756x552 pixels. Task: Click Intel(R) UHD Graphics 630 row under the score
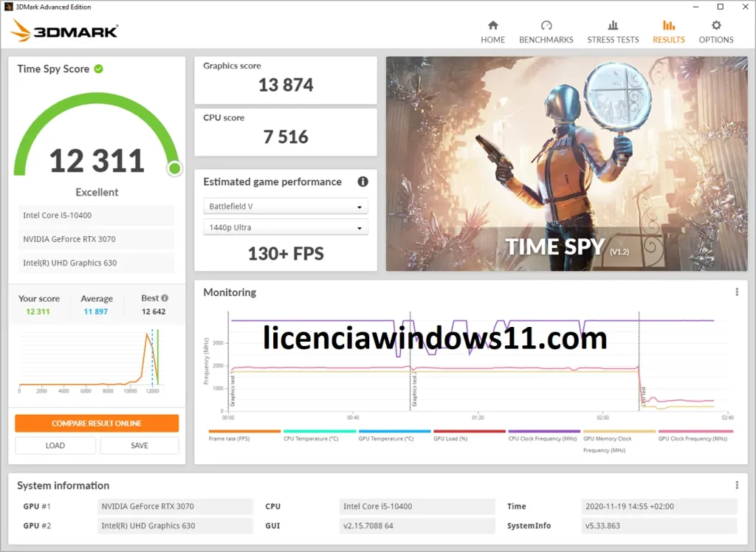[x=97, y=263]
